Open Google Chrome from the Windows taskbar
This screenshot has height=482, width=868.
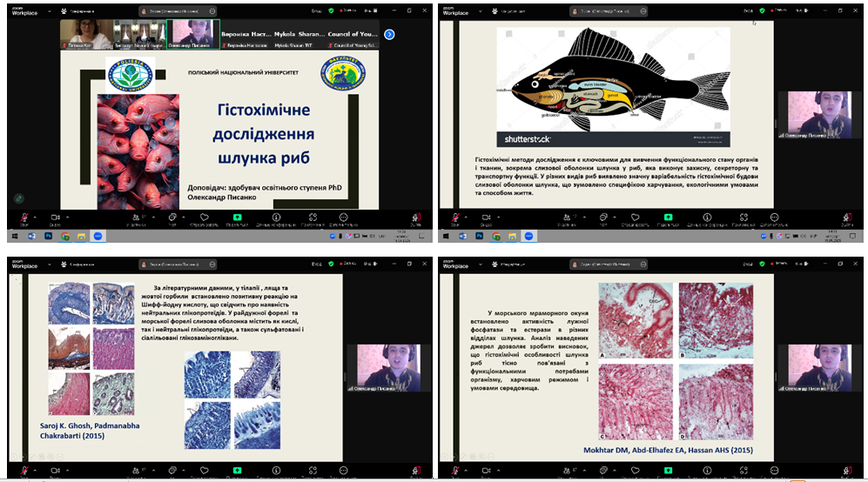(x=64, y=236)
